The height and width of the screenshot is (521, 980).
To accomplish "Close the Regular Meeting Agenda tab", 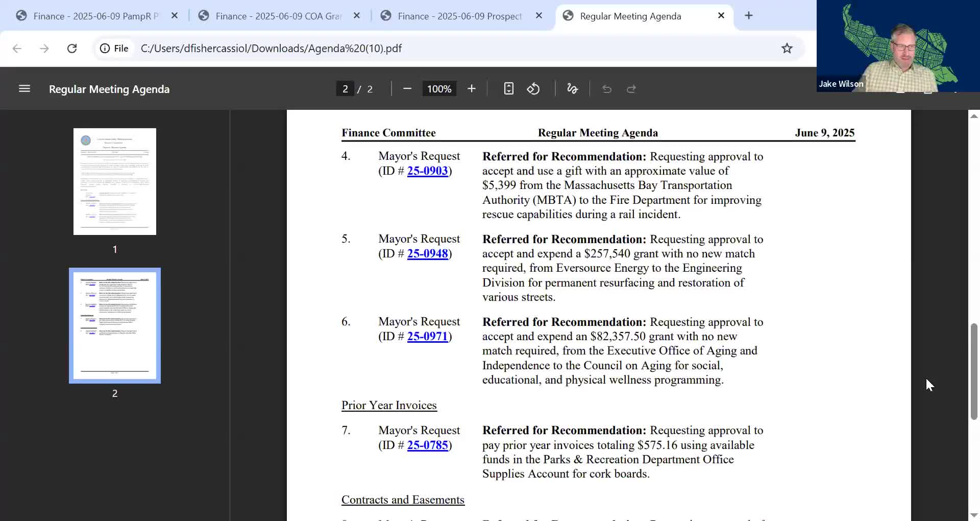I will 721,16.
